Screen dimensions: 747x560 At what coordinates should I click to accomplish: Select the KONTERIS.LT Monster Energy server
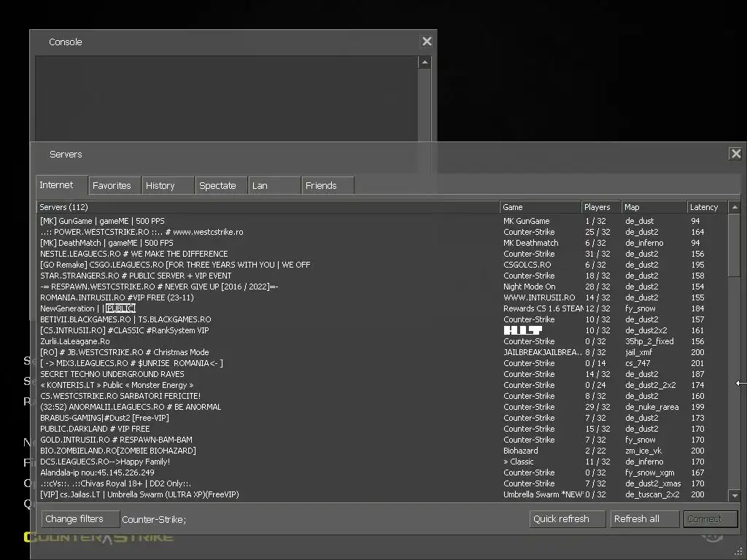382,385
